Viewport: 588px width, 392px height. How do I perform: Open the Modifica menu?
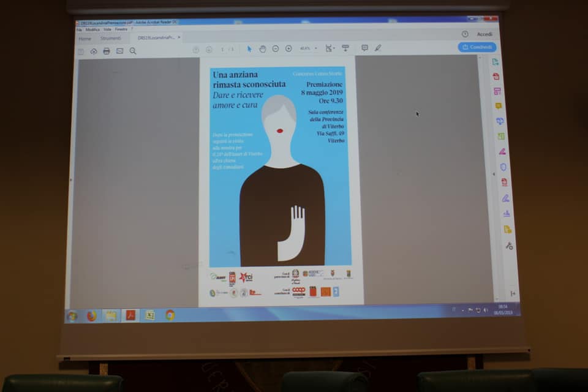coord(92,29)
